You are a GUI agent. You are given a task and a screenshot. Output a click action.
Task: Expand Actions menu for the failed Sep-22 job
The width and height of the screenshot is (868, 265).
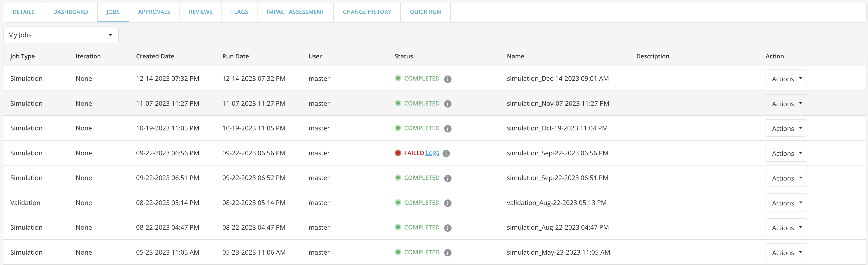click(x=786, y=153)
